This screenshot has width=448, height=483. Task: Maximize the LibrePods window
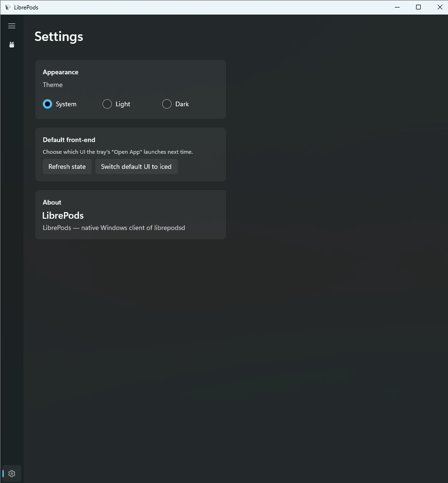pyautogui.click(x=418, y=7)
